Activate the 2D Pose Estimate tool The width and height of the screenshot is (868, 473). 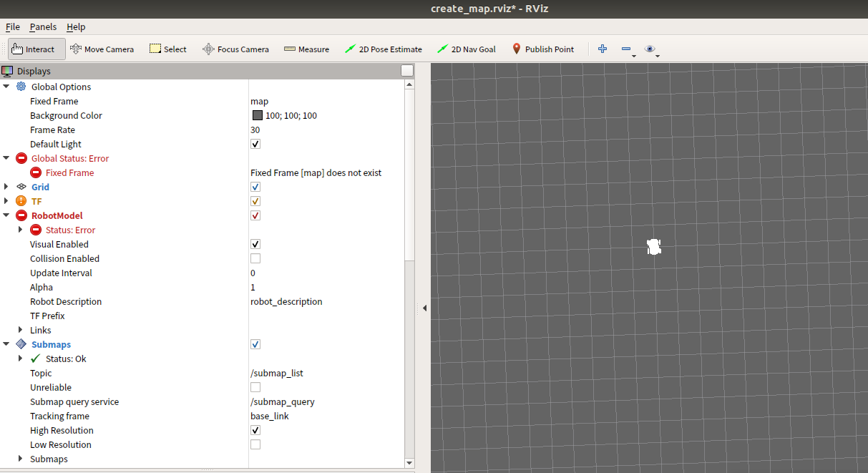click(x=383, y=49)
